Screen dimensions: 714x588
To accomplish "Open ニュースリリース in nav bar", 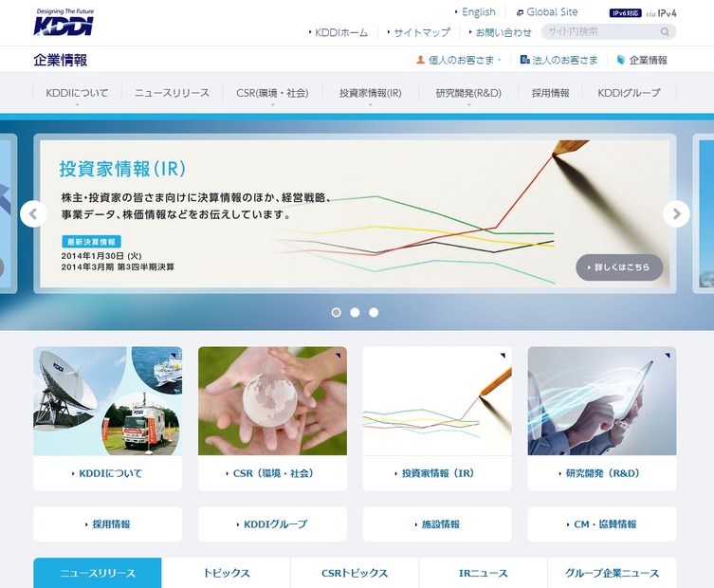I will [172, 93].
